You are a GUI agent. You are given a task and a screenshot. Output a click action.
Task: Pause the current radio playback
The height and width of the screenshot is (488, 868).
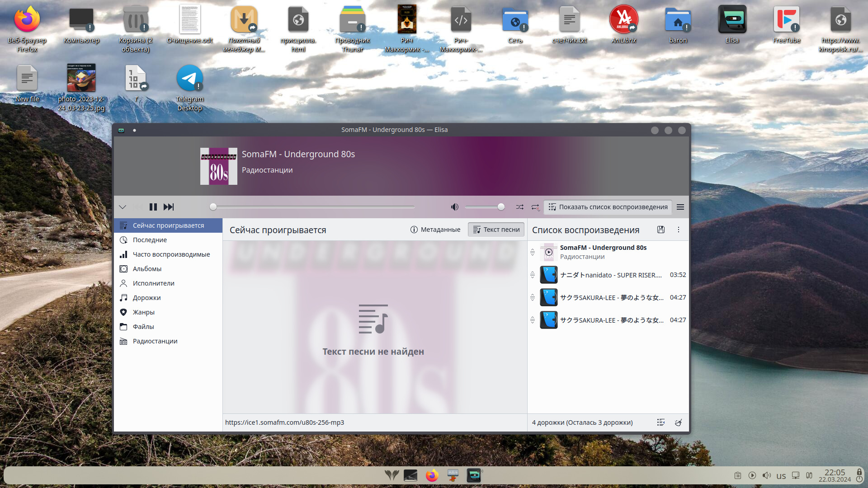click(153, 207)
